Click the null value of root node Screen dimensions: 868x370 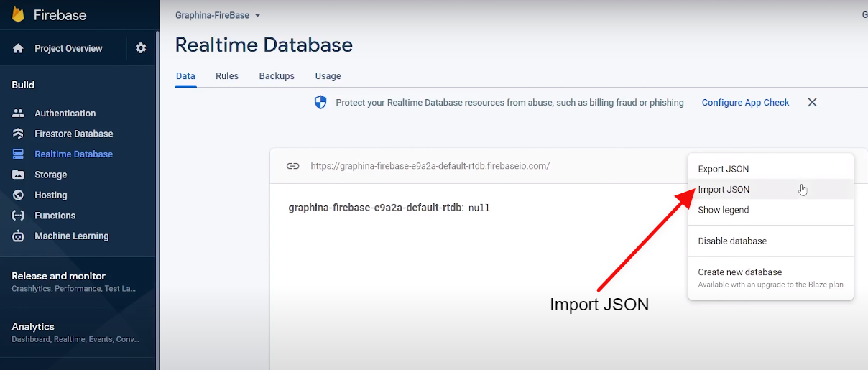pyautogui.click(x=479, y=208)
